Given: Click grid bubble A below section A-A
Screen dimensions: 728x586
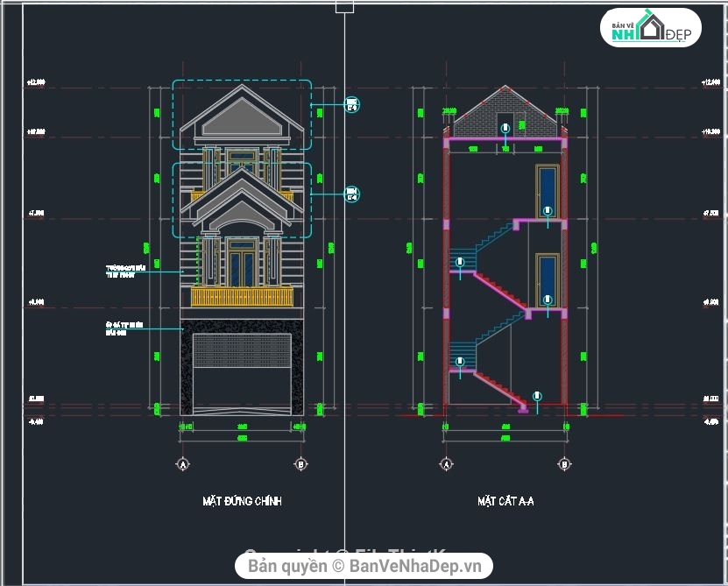Looking at the screenshot, I should (447, 463).
